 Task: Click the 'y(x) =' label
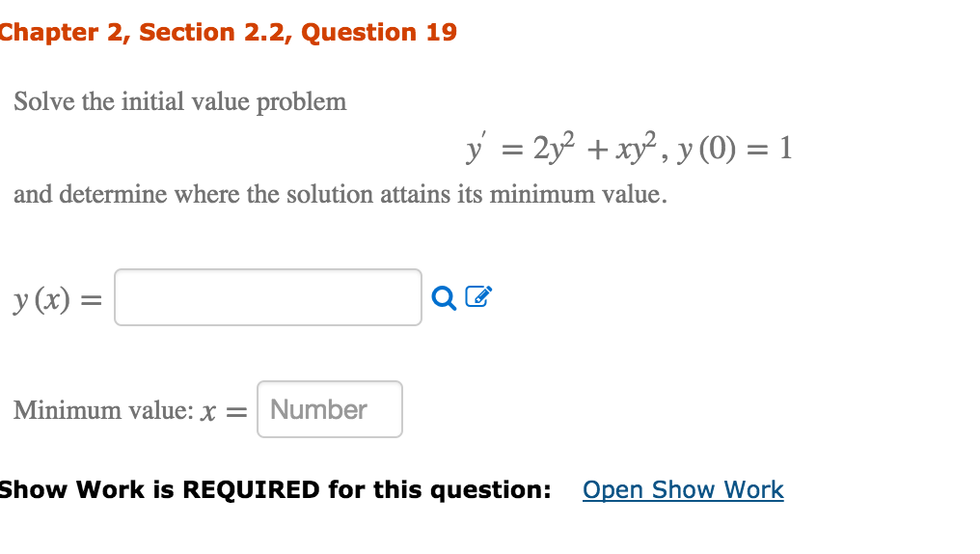pyautogui.click(x=58, y=299)
